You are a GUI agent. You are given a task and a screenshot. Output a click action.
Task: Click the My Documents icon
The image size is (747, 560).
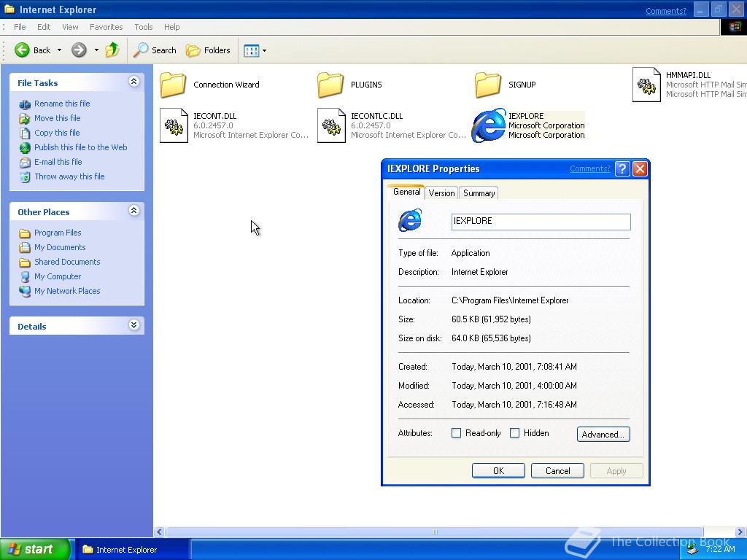tap(25, 248)
